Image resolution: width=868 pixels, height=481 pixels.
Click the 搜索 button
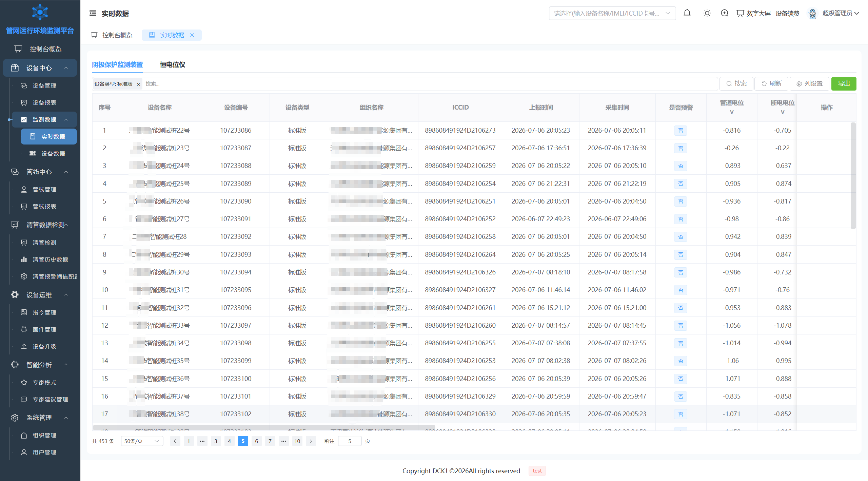pyautogui.click(x=736, y=83)
